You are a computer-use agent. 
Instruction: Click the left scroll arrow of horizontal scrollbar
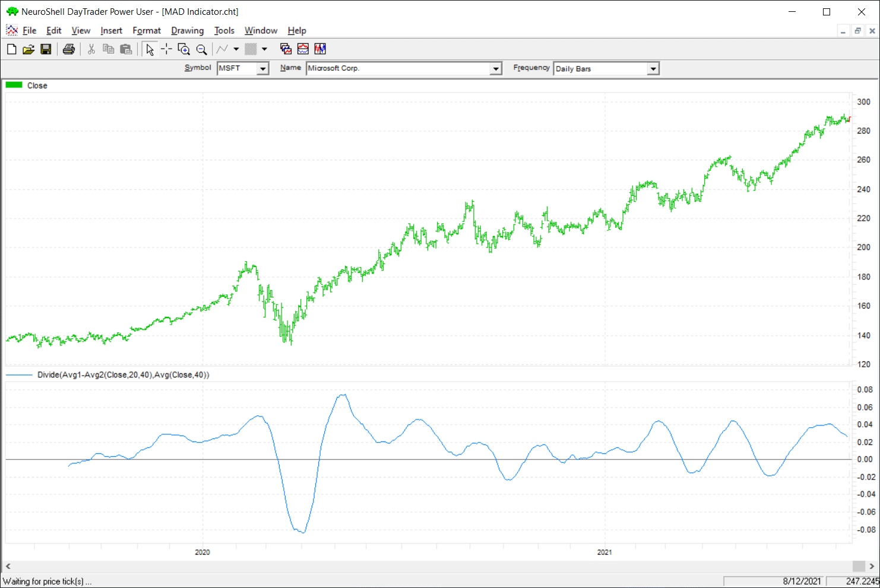pyautogui.click(x=8, y=566)
